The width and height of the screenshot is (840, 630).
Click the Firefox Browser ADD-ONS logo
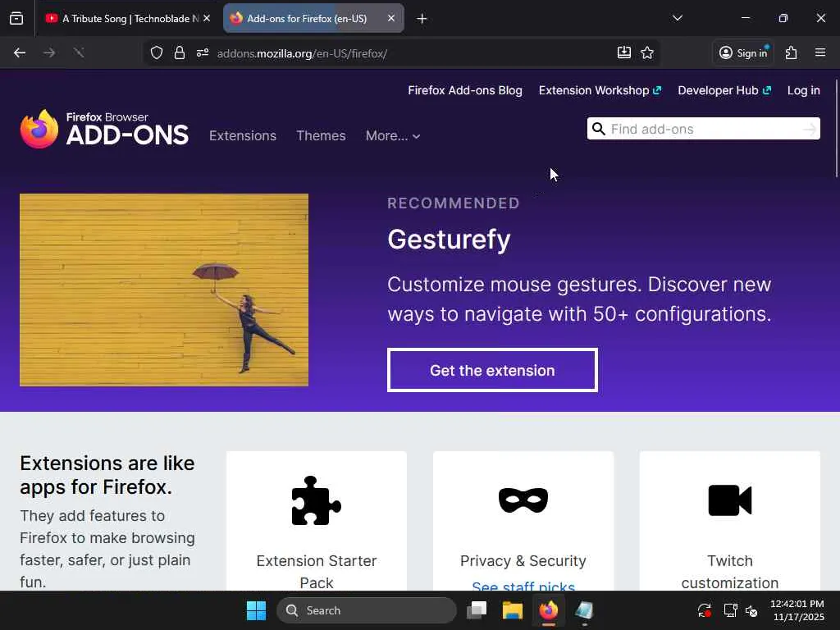click(x=104, y=129)
